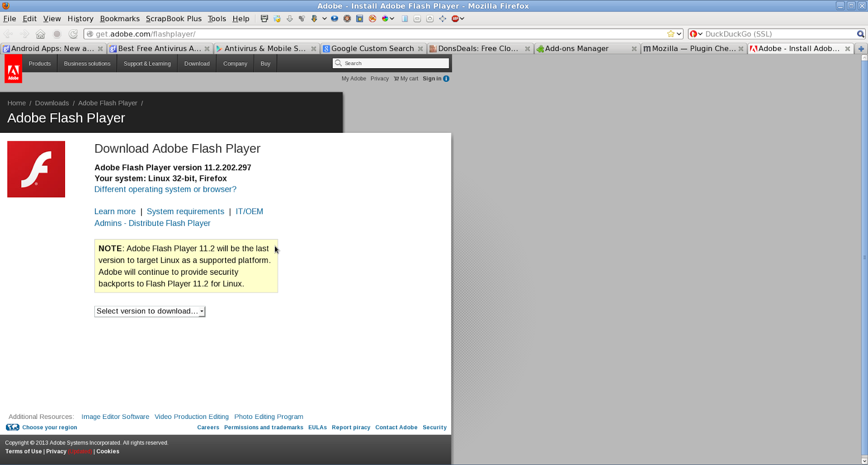Viewport: 868px width, 465px height.
Task: Open Admins - Distribute Flash Player link
Action: coord(152,223)
